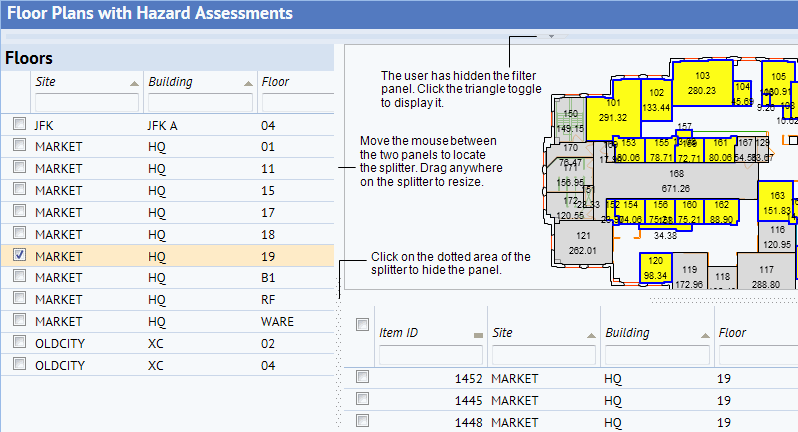The height and width of the screenshot is (432, 798).
Task: Select room 103 on the floor plan
Action: [x=701, y=83]
